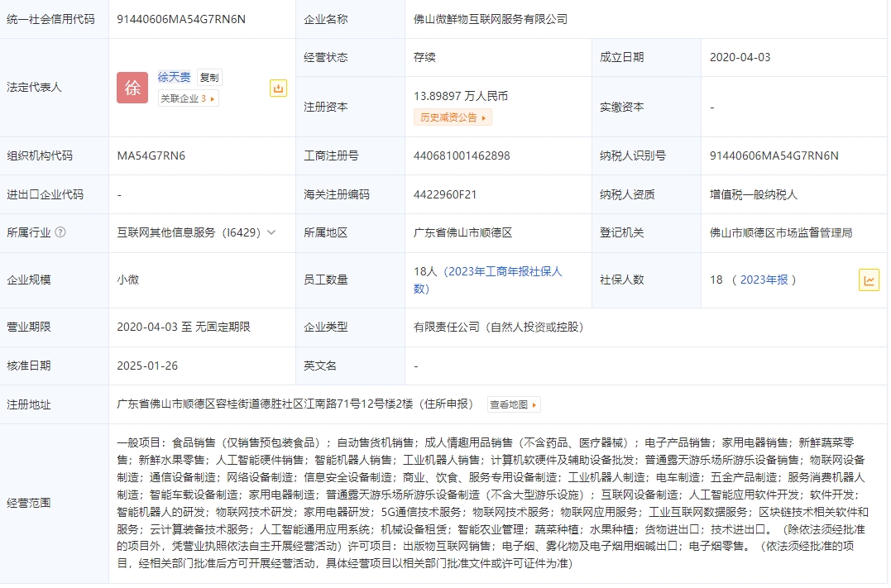Click the 员工数量 label

click(326, 280)
